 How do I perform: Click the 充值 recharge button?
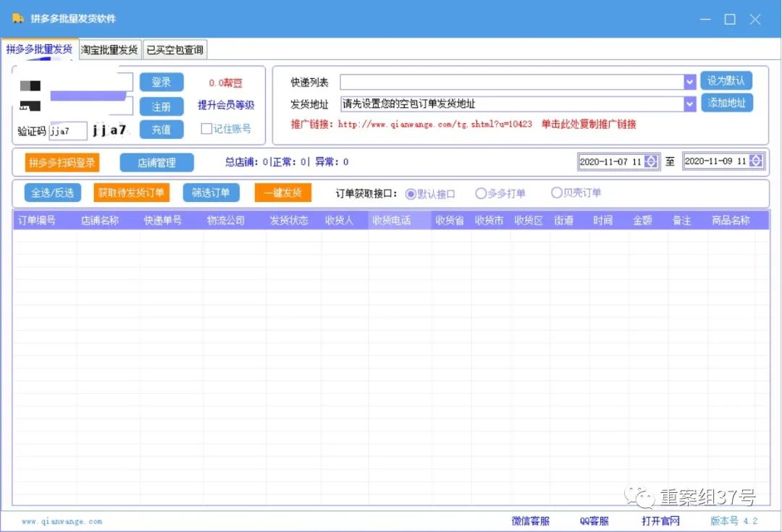click(161, 129)
